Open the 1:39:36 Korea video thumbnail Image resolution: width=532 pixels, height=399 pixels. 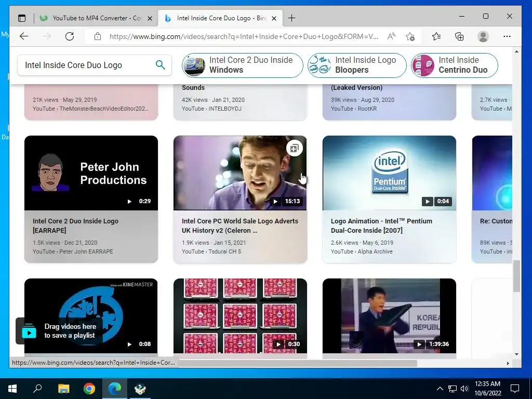tap(389, 316)
